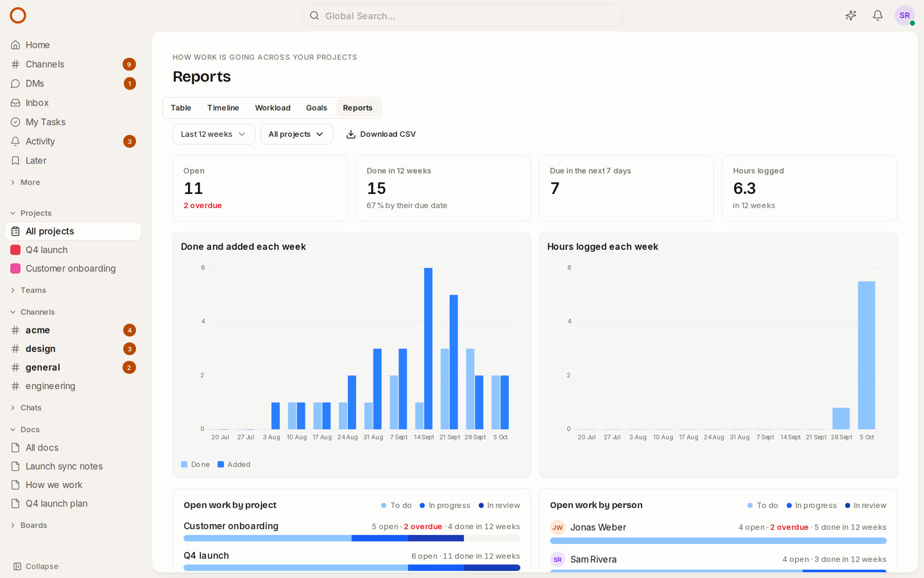Switch to the Table tab
Image resolution: width=924 pixels, height=578 pixels.
(181, 108)
